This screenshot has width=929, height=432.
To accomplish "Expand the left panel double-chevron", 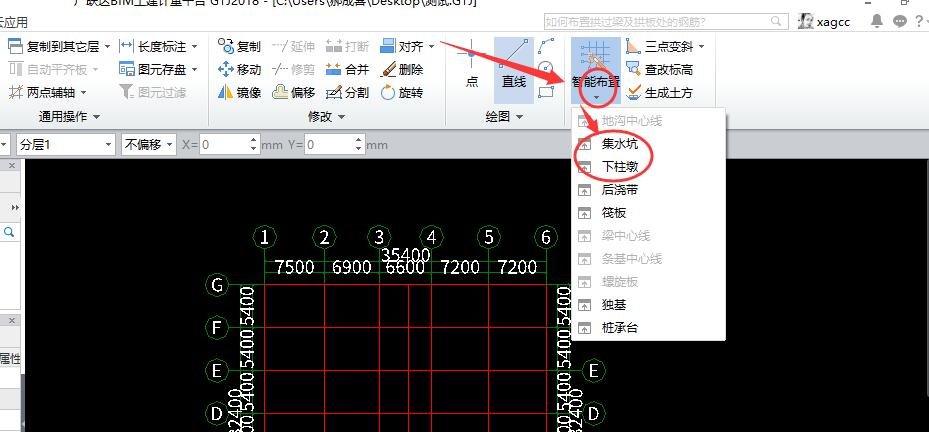I will pyautogui.click(x=15, y=207).
